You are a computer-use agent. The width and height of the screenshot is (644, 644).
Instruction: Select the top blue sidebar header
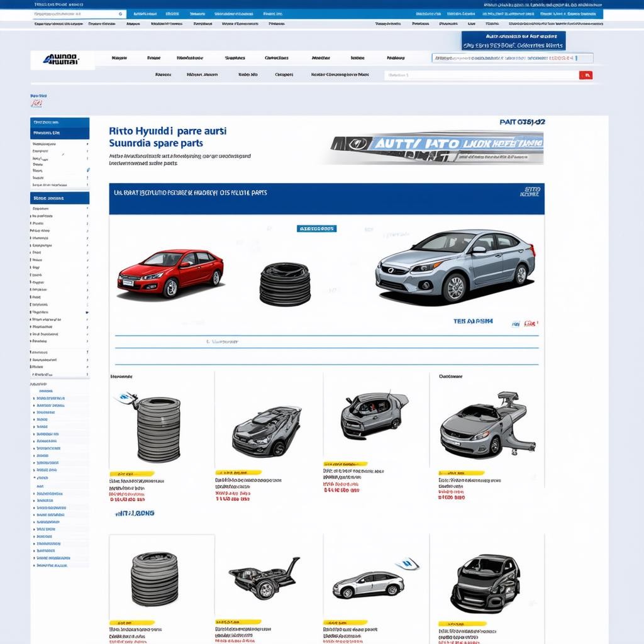[x=60, y=123]
